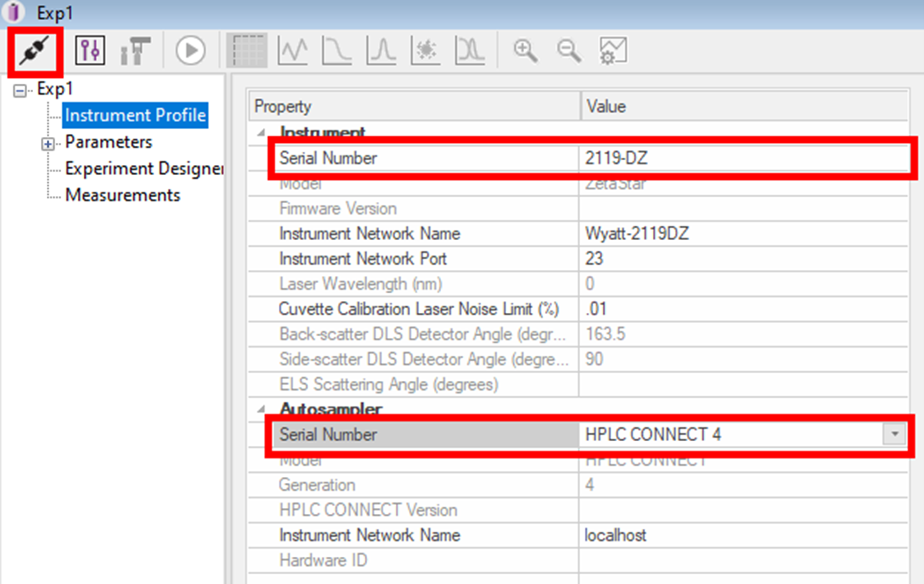
Task: Select Measurements in the tree
Action: (x=123, y=195)
